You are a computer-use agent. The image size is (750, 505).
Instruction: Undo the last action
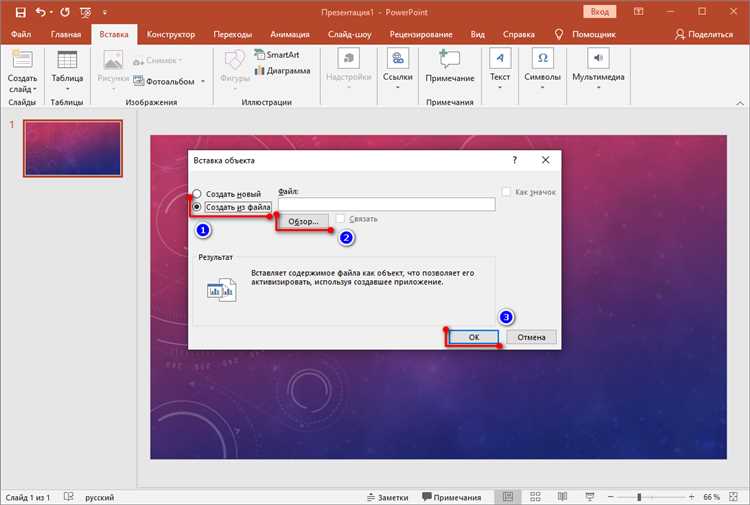[40, 12]
